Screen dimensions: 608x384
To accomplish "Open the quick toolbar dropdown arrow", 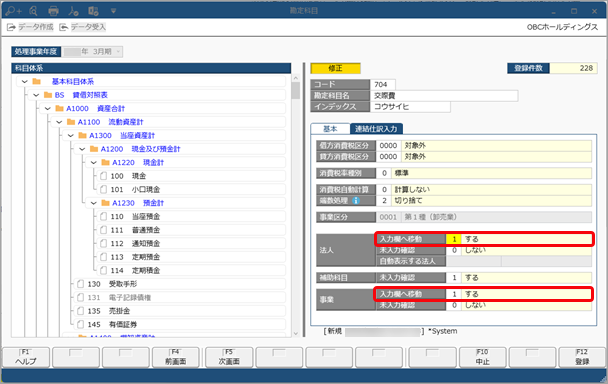I will click(113, 11).
